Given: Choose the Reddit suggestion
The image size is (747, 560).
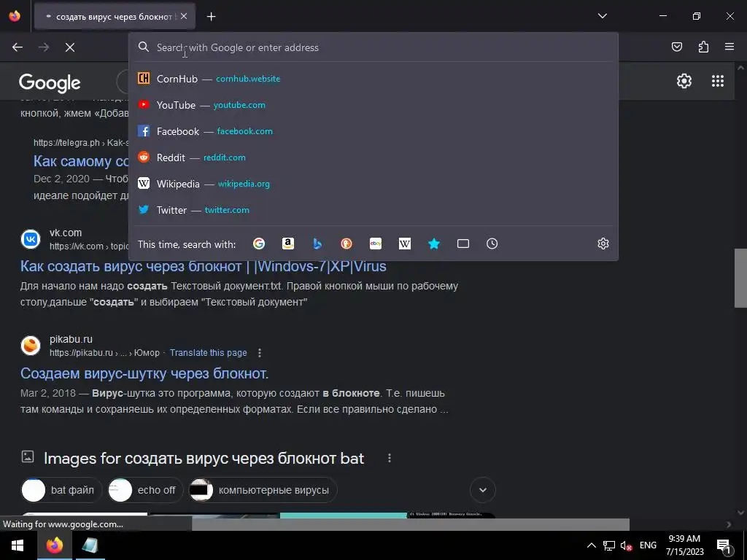Looking at the screenshot, I should click(x=373, y=157).
